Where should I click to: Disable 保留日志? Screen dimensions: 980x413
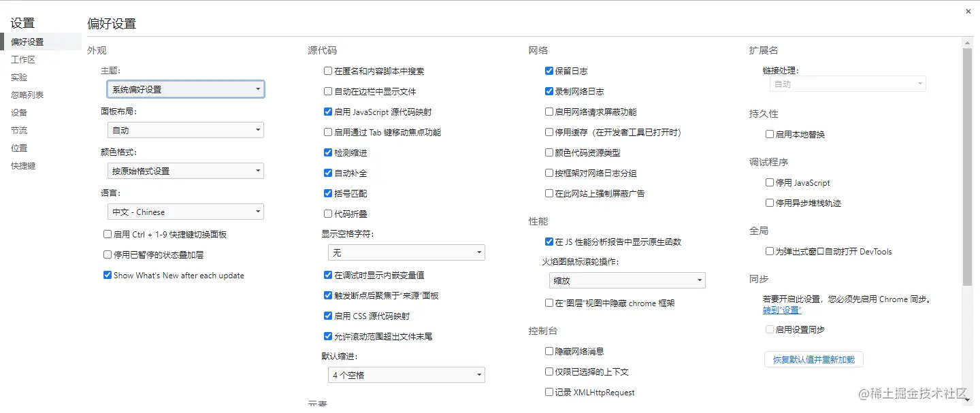pos(549,70)
